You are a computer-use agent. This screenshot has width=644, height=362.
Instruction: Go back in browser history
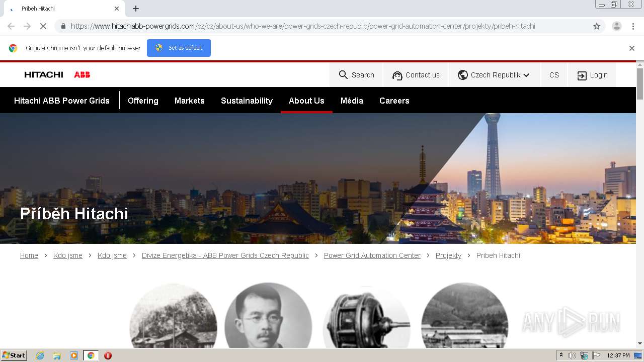tap(11, 26)
